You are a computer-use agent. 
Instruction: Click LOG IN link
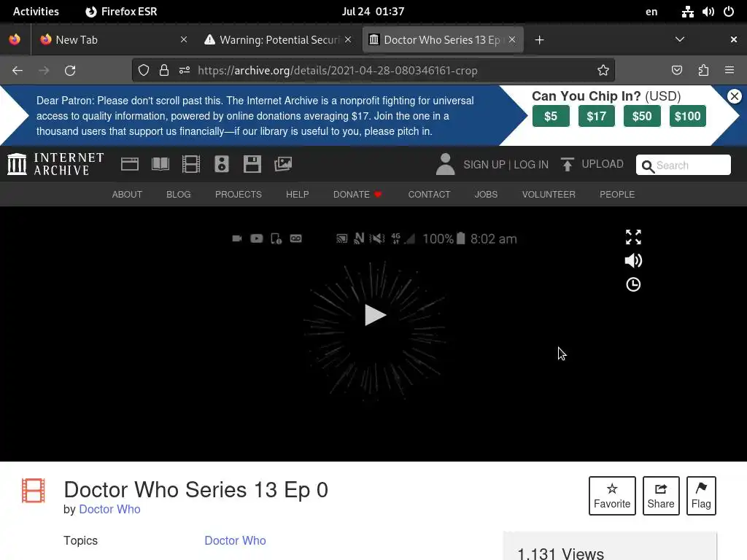point(531,165)
